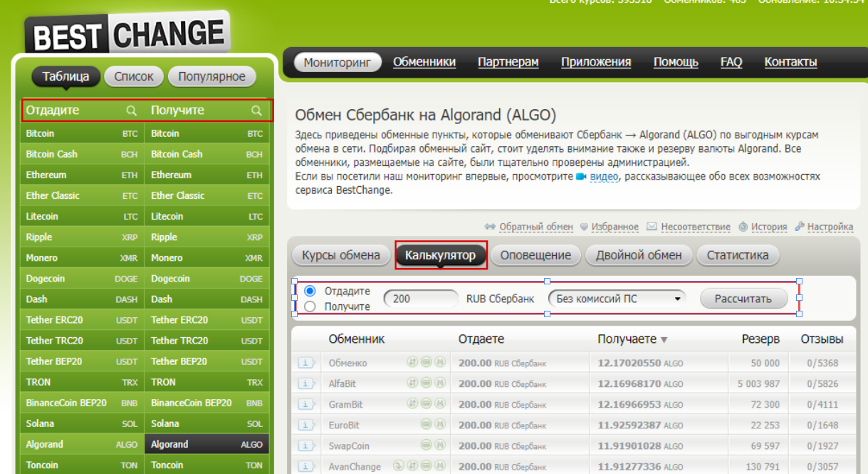Select Solana in the Отдадите column
Image resolution: width=868 pixels, height=474 pixels.
pyautogui.click(x=82, y=423)
